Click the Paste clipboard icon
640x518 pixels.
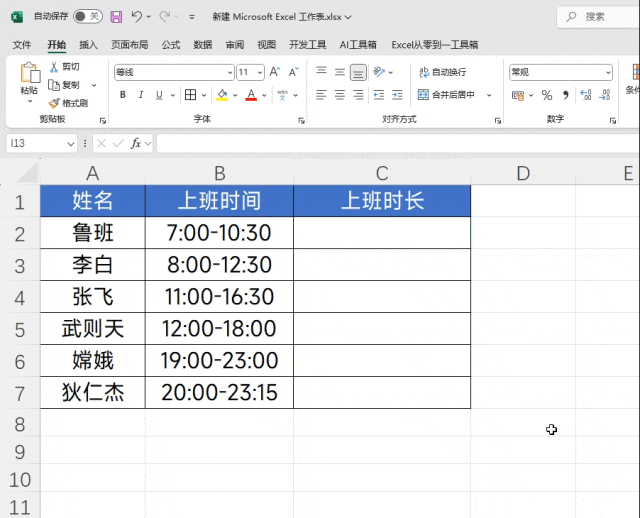30,73
